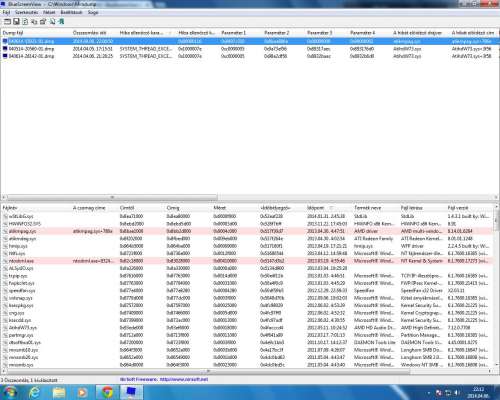500x400 pixels.
Task: Sort by the Paraméter 1 column header
Action: click(241, 33)
